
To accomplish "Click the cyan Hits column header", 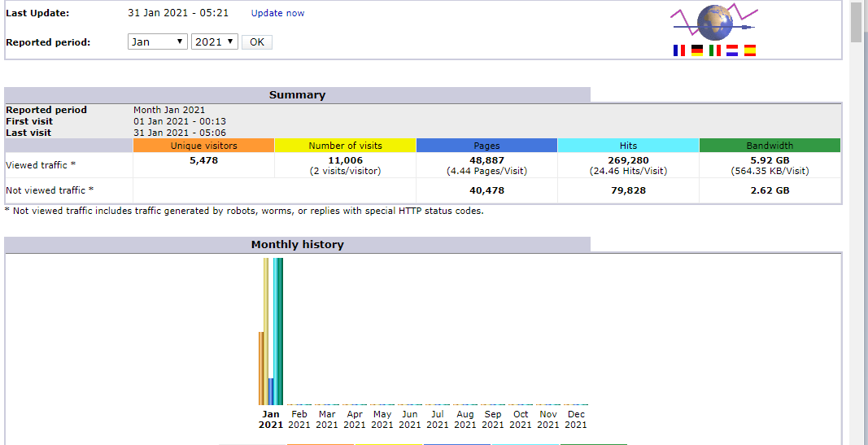I will (628, 146).
